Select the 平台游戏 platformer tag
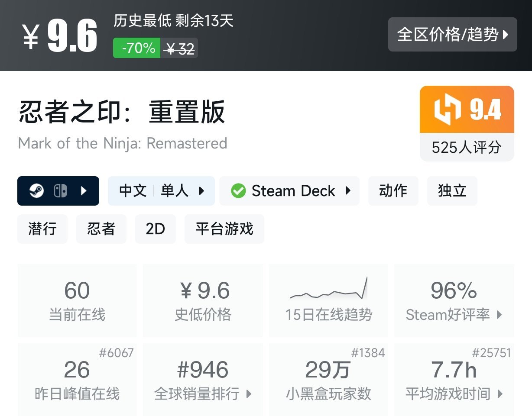The height and width of the screenshot is (416, 532). pos(224,229)
